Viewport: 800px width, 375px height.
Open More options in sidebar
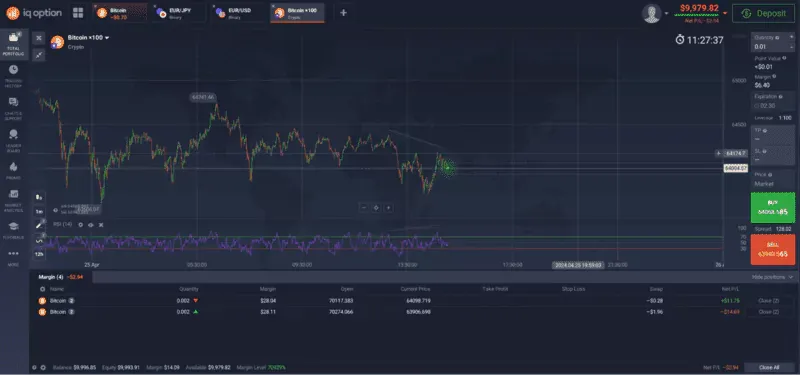(x=13, y=258)
